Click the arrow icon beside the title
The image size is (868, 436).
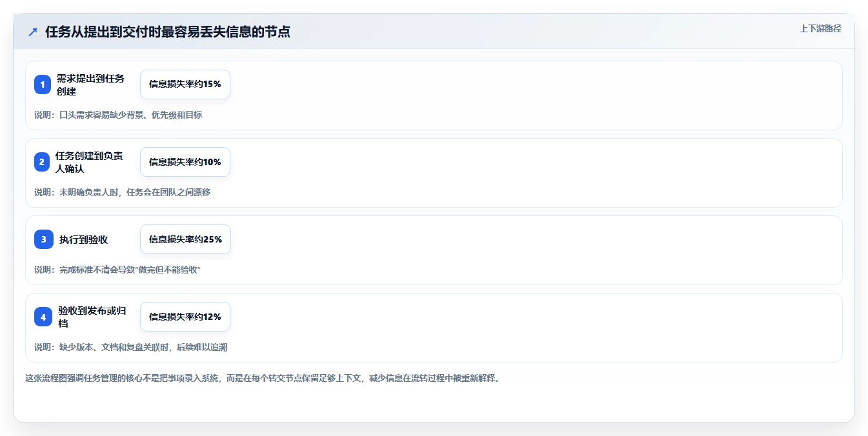(x=33, y=32)
